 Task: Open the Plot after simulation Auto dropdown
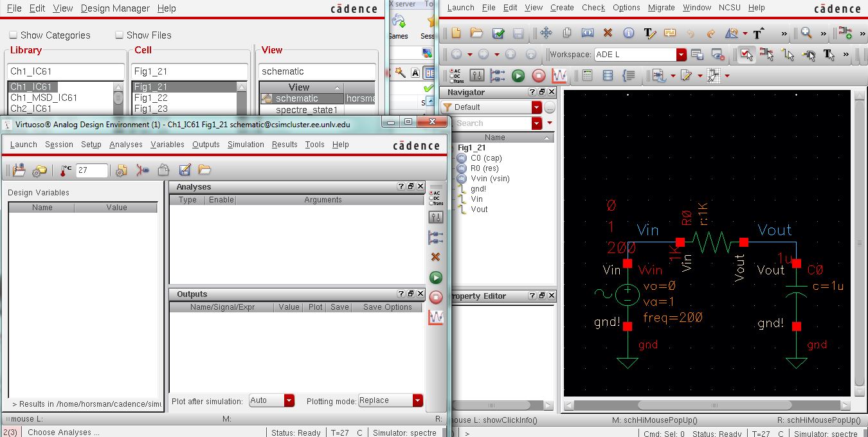[x=289, y=400]
